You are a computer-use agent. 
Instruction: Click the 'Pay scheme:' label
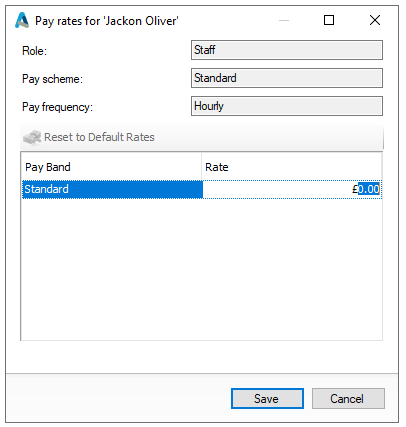[52, 79]
